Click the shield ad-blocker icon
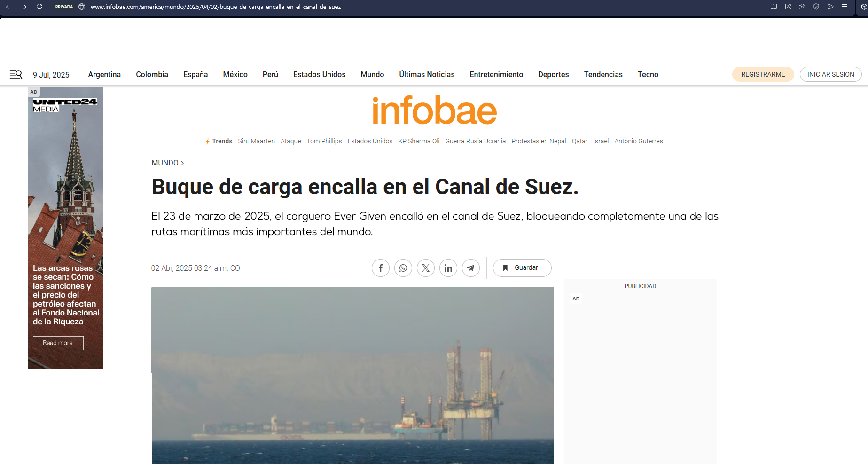 tap(816, 7)
